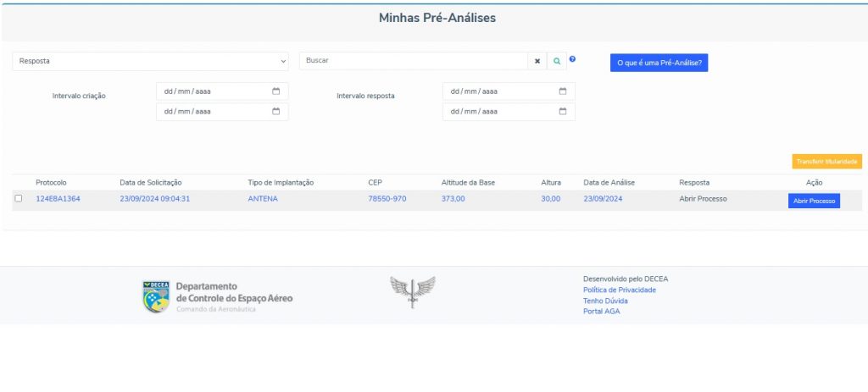Expand the Resposta filter dropdown
The height and width of the screenshot is (392, 868).
point(151,62)
